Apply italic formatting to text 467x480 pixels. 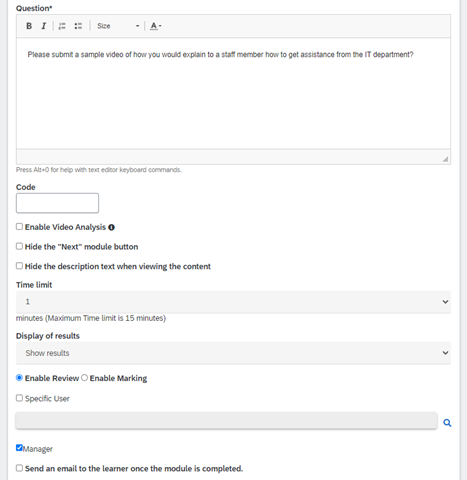44,26
